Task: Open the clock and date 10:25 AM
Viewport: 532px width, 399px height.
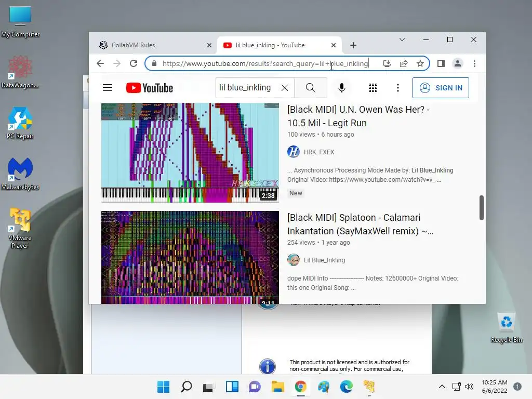Action: 495,387
